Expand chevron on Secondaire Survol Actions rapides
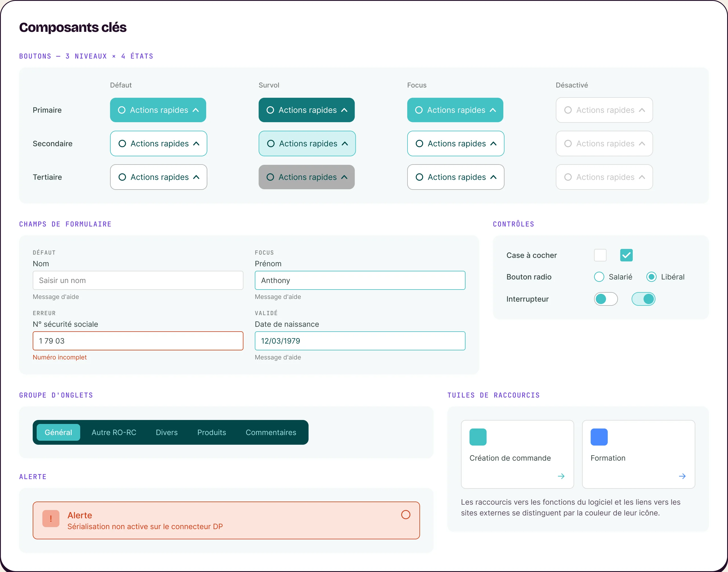This screenshot has height=572, width=728. click(345, 144)
